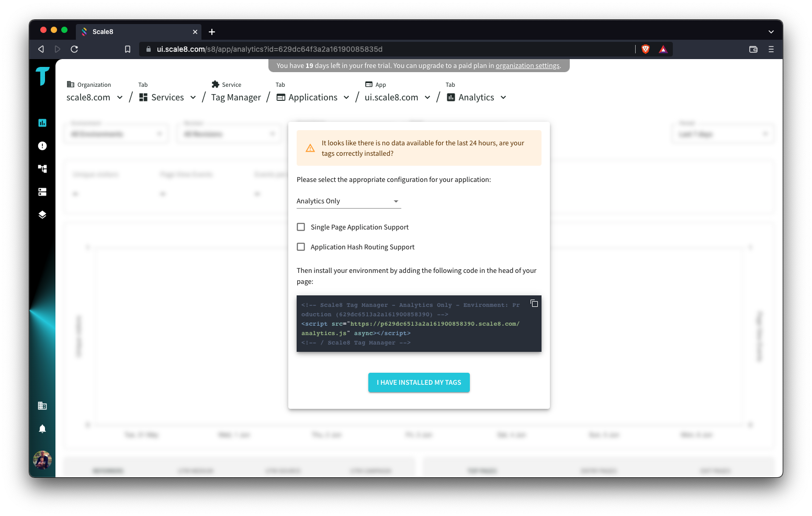Open the notifications bell icon
The image size is (812, 516).
pyautogui.click(x=42, y=429)
